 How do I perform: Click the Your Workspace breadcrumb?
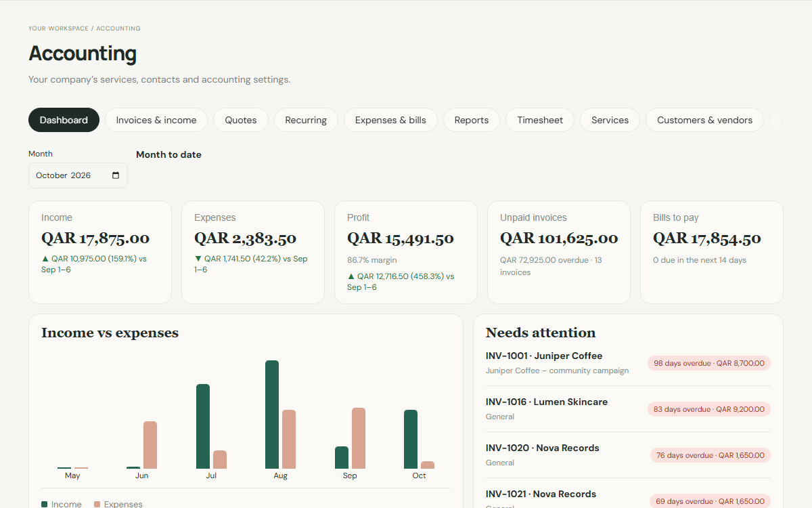pos(58,28)
